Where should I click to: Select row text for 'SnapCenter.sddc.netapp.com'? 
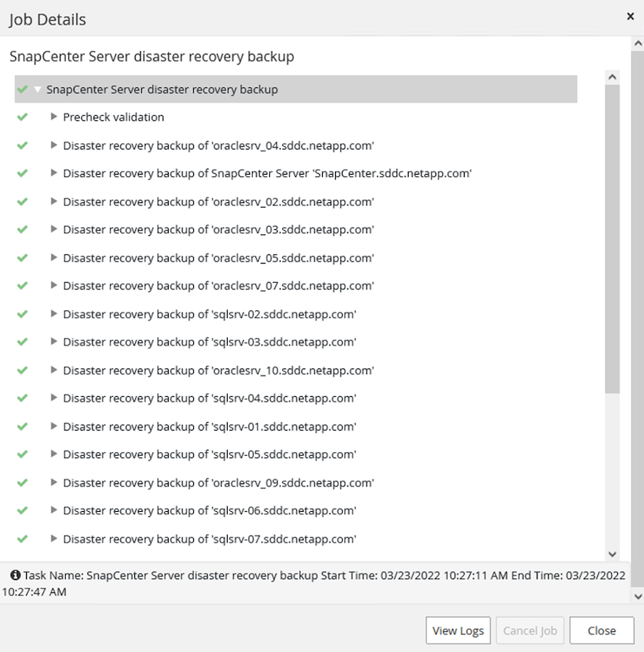267,173
